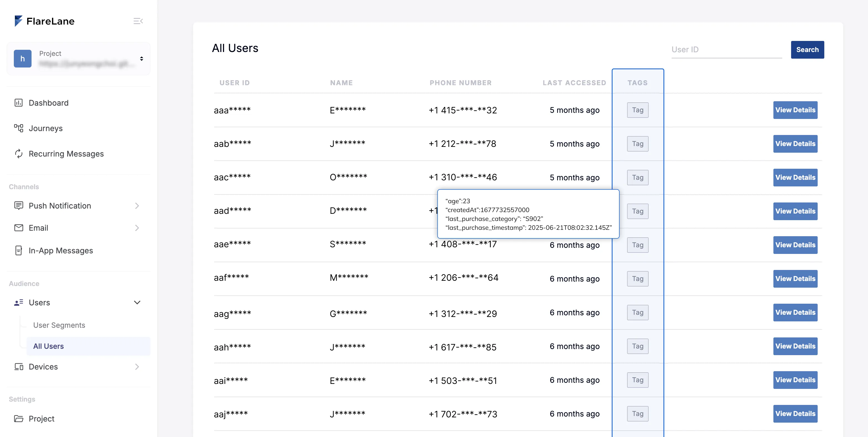Screen dimensions: 868x437
Task: Click the Search button
Action: pos(807,50)
